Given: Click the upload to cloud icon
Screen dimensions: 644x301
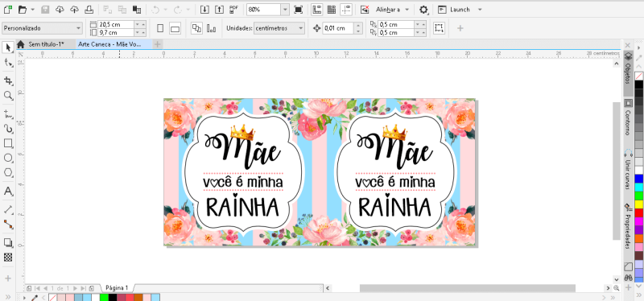Looking at the screenshot, I should 74,9.
